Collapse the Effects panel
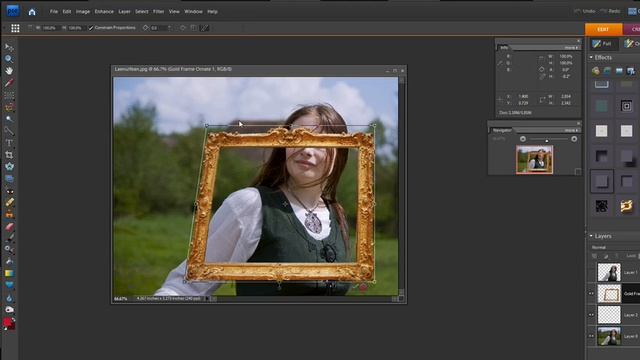This screenshot has width=640, height=360. tap(591, 58)
